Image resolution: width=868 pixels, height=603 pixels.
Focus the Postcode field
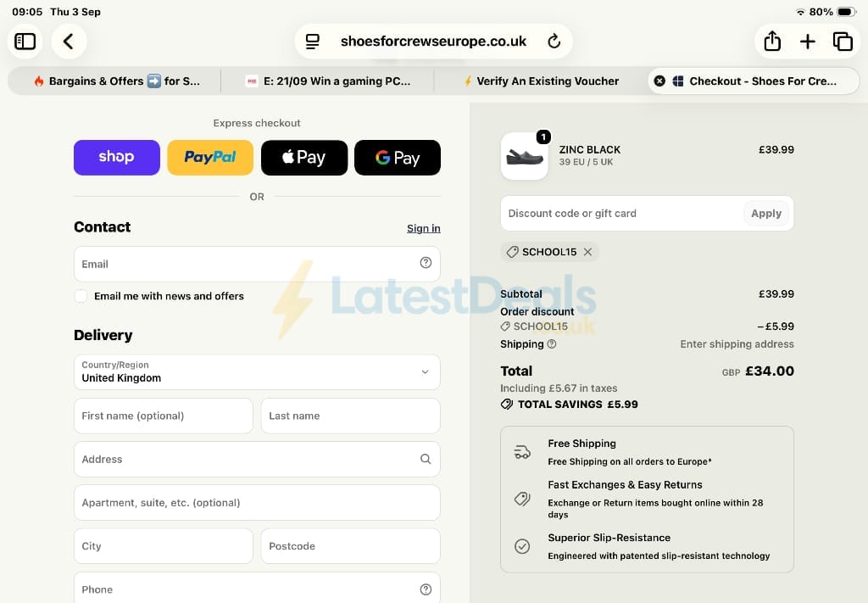(350, 546)
